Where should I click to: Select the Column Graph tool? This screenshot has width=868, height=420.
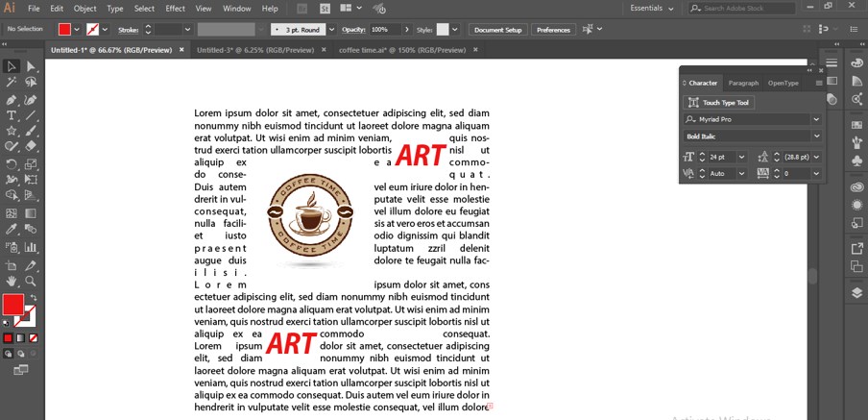31,247
